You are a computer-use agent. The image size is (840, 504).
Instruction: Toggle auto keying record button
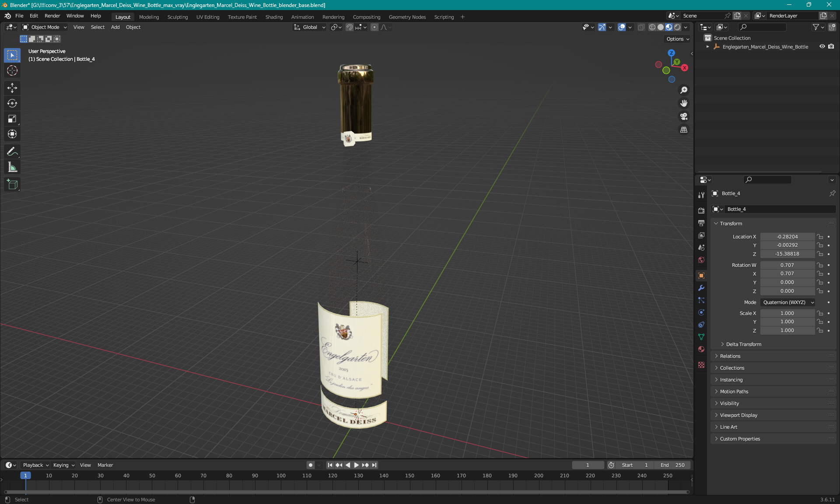(311, 465)
